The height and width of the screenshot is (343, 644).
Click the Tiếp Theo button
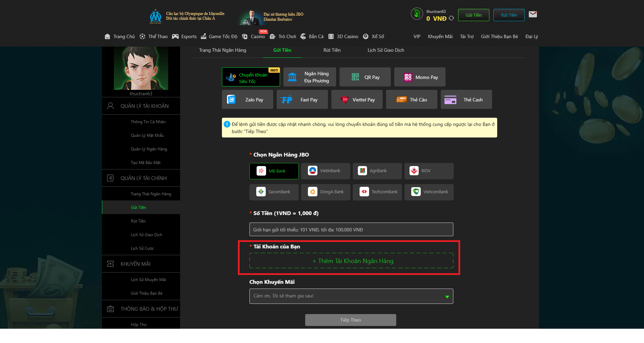click(x=350, y=320)
